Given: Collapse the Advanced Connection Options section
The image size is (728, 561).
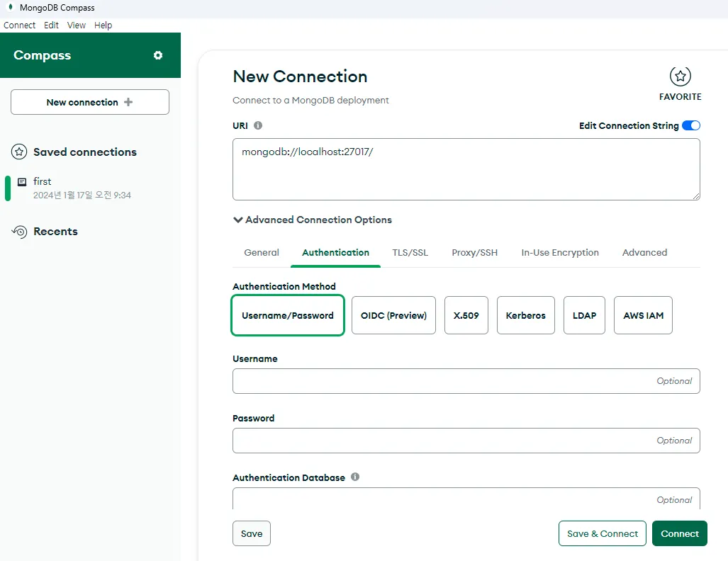Looking at the screenshot, I should (x=312, y=220).
